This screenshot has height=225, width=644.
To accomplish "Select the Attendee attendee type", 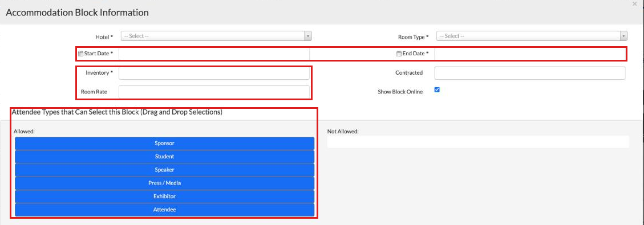I will click(x=165, y=210).
